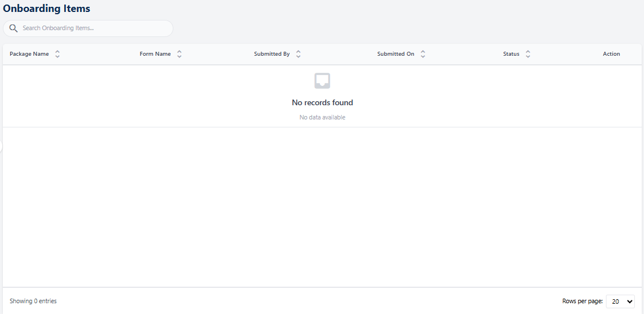Sort by Status column arrows
Image resolution: width=644 pixels, height=314 pixels.
point(528,54)
